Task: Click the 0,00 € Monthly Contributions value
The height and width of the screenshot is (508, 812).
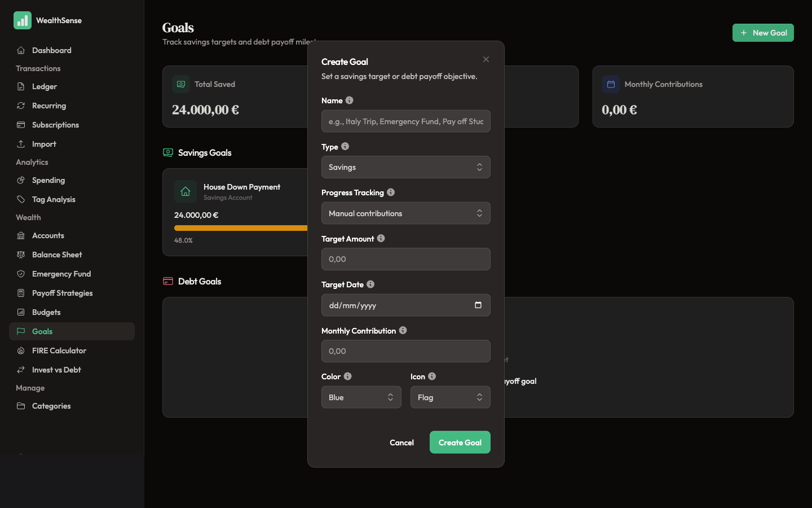Action: tap(619, 110)
